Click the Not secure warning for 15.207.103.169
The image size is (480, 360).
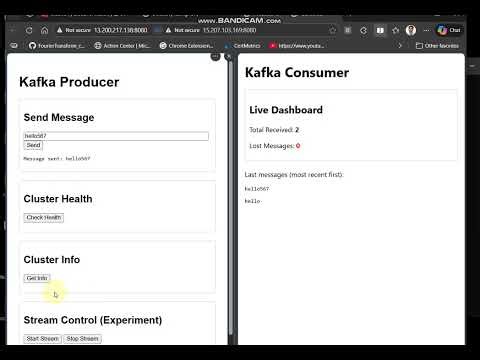[182, 30]
